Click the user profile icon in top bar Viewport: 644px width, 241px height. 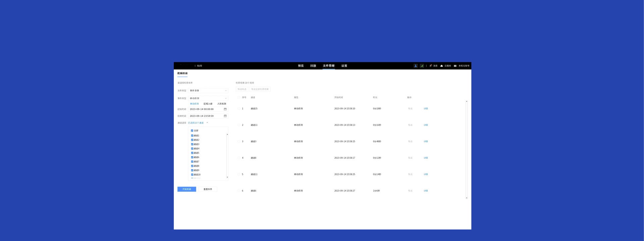pyautogui.click(x=416, y=66)
